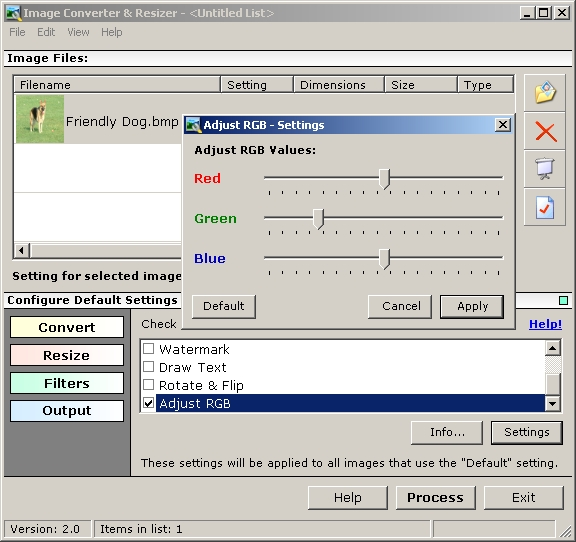Click the document with checkmark icon

545,207
